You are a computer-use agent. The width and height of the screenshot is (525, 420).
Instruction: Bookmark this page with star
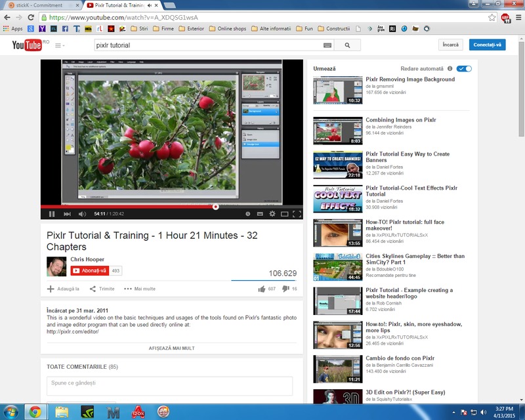492,18
